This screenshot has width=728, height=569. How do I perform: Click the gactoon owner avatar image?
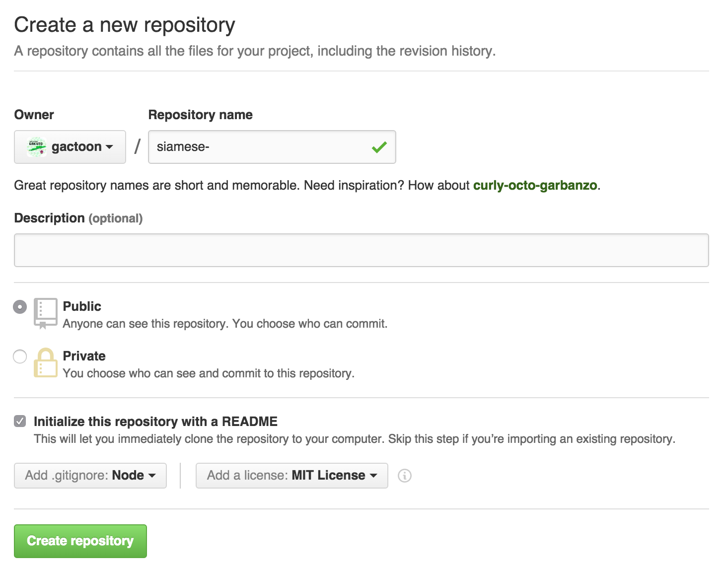tap(37, 147)
